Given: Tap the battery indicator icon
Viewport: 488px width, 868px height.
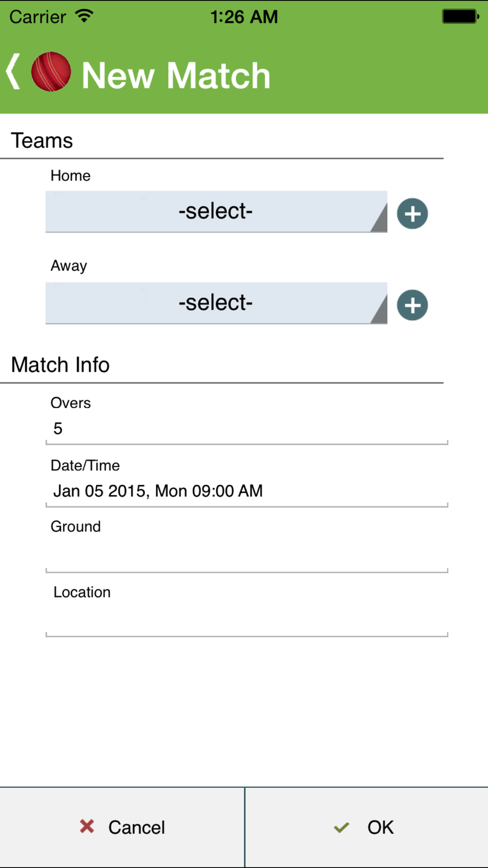Looking at the screenshot, I should pos(461,17).
